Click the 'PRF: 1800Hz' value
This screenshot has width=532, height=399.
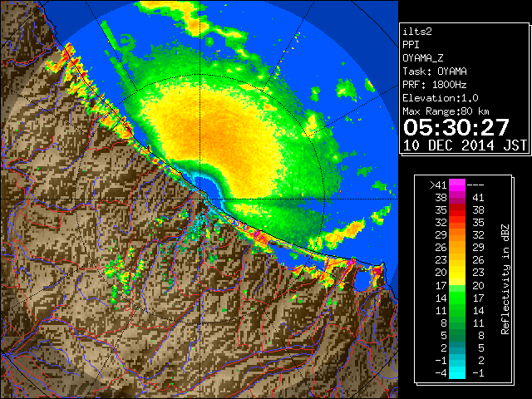click(x=434, y=85)
